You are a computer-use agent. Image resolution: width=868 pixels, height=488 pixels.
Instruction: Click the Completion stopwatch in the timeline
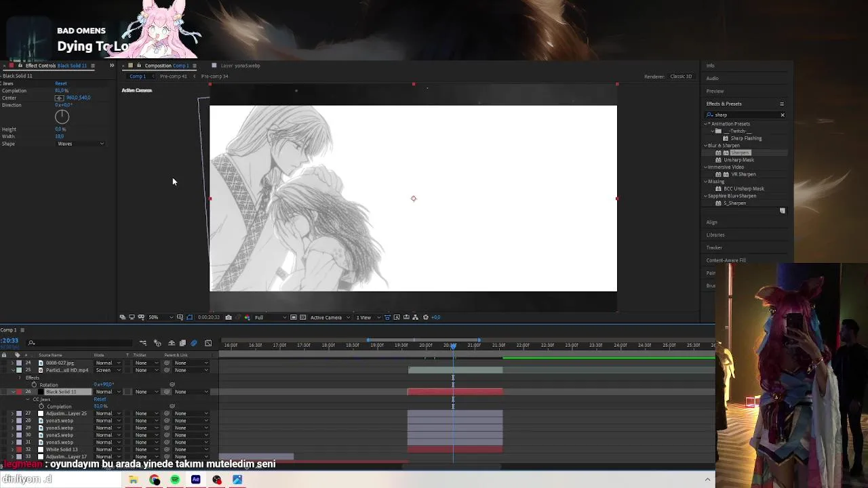pos(41,407)
